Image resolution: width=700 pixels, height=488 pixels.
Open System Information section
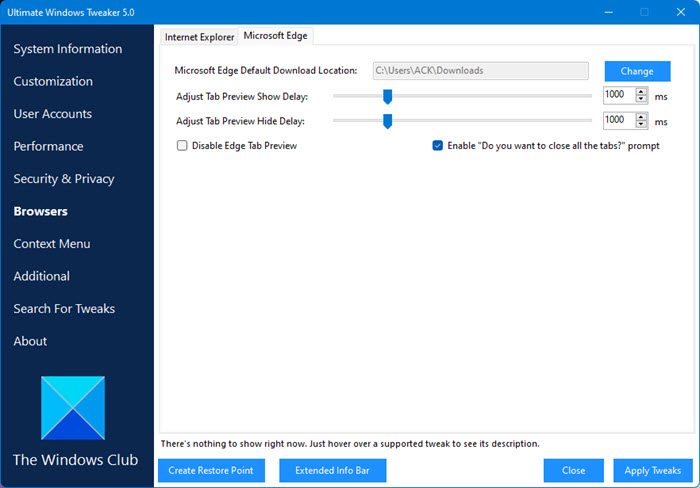pyautogui.click(x=68, y=49)
